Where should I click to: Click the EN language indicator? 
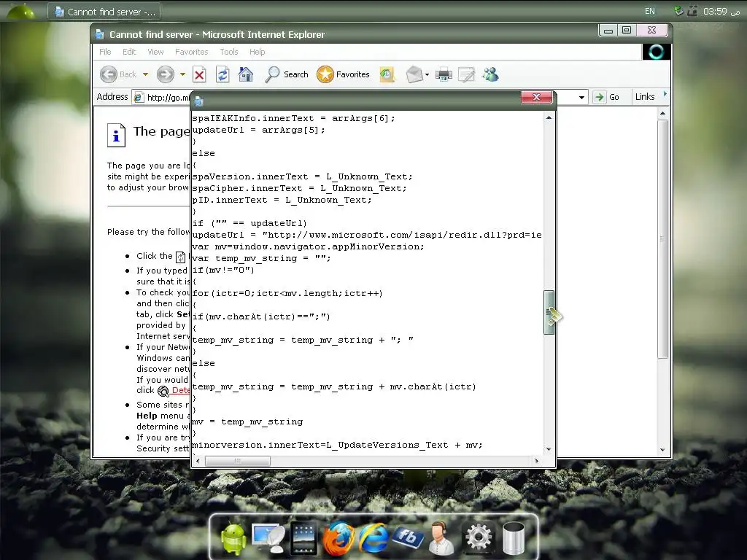(x=650, y=11)
